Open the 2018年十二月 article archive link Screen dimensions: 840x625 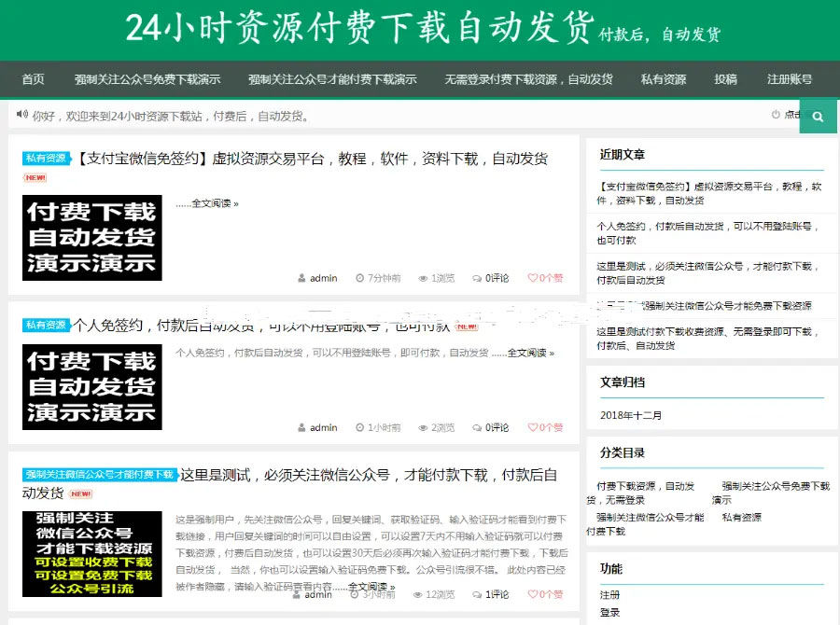pyautogui.click(x=631, y=415)
